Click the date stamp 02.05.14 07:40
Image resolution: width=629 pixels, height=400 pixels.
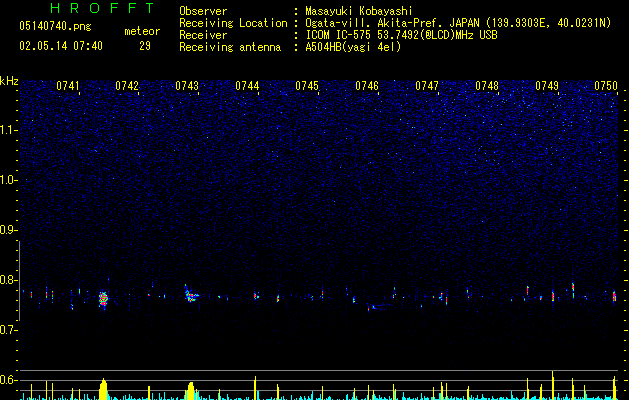pos(61,46)
